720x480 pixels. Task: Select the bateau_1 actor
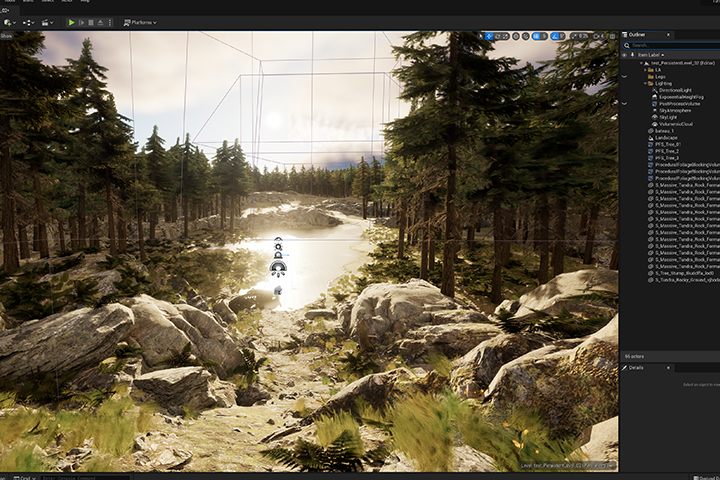pyautogui.click(x=664, y=131)
